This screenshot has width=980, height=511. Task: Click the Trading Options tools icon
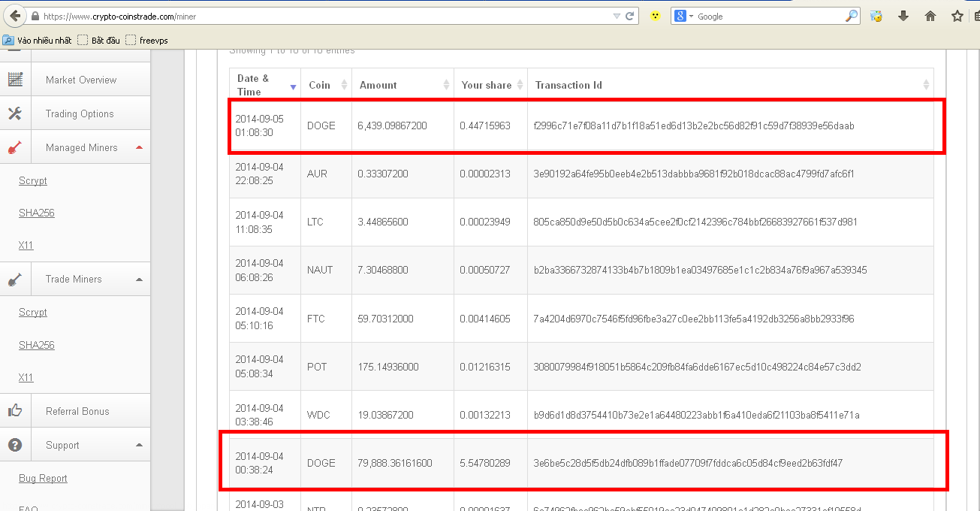(x=15, y=113)
